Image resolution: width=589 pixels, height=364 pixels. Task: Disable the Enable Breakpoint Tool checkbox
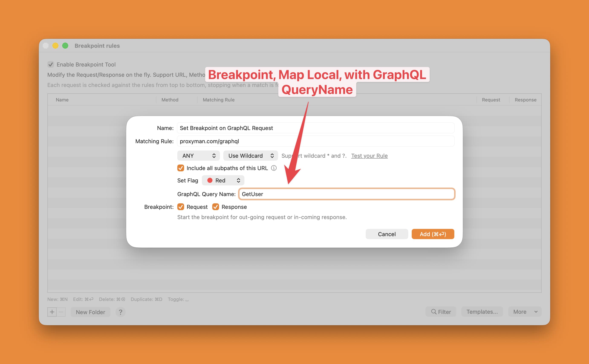click(x=51, y=65)
